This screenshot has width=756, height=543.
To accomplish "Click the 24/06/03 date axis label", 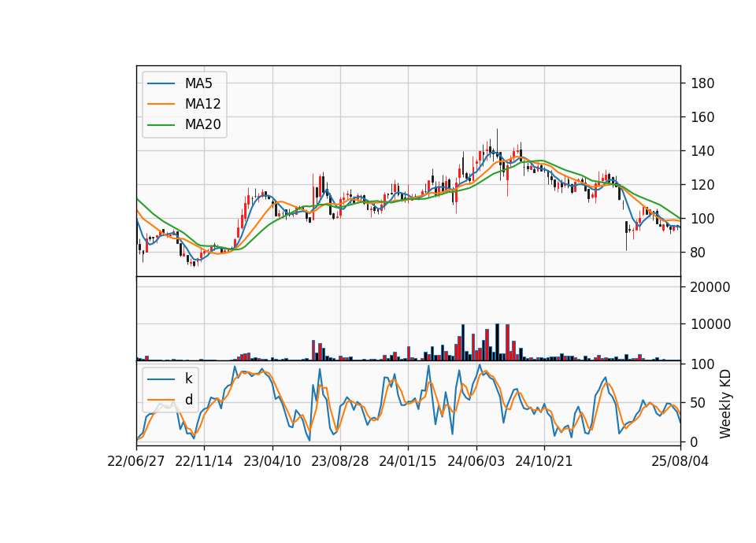I will point(476,461).
